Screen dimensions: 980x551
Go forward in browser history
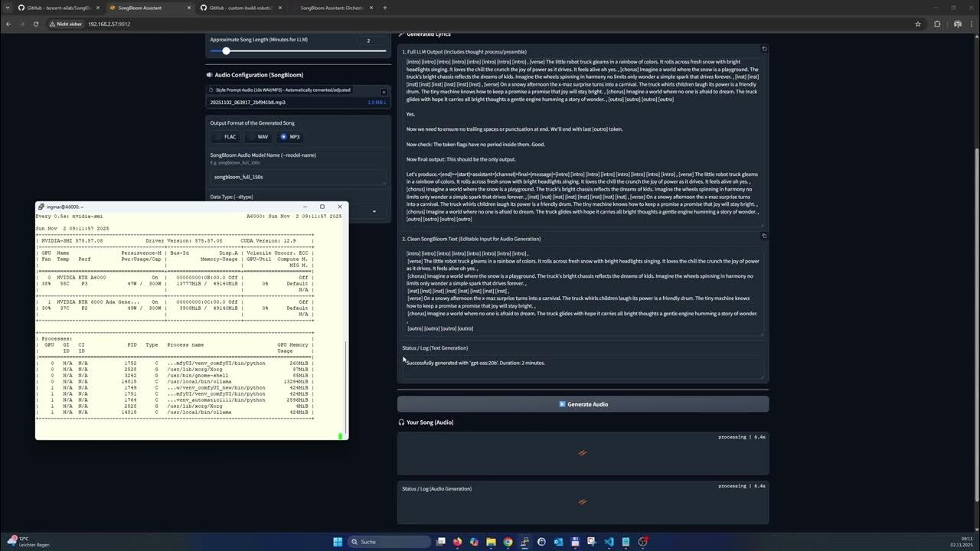pos(22,24)
